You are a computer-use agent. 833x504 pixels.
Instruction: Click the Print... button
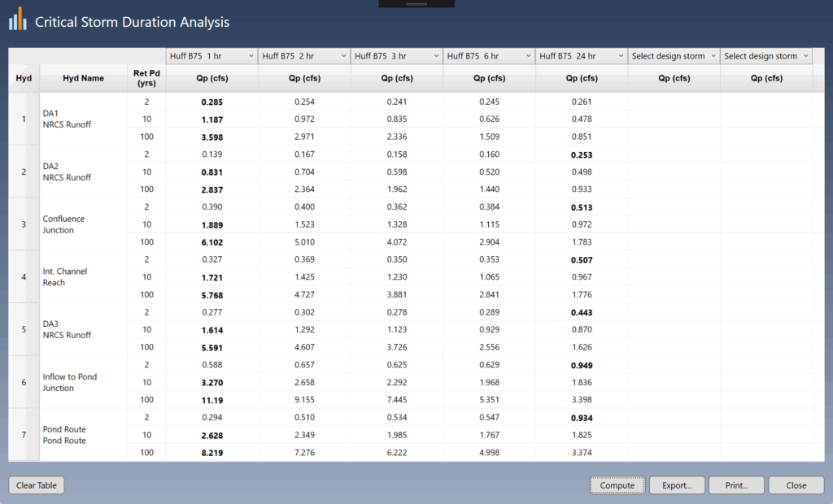point(736,485)
